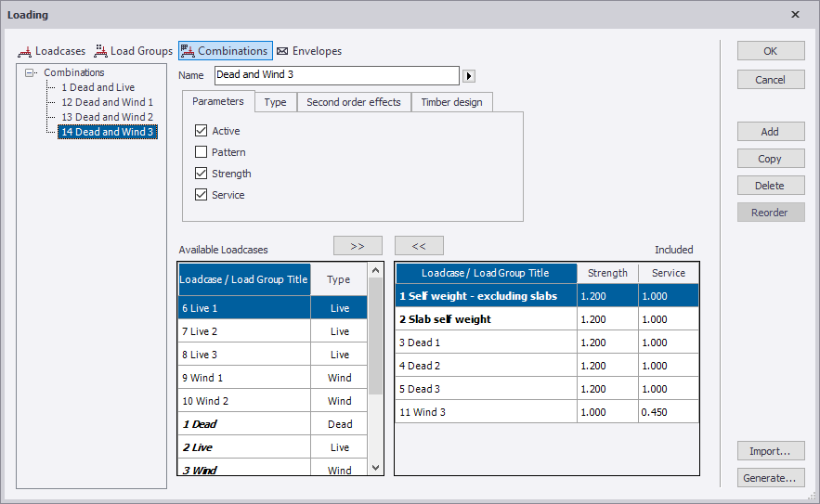This screenshot has height=504, width=820.
Task: Enable the Pattern checkbox
Action: pos(201,151)
